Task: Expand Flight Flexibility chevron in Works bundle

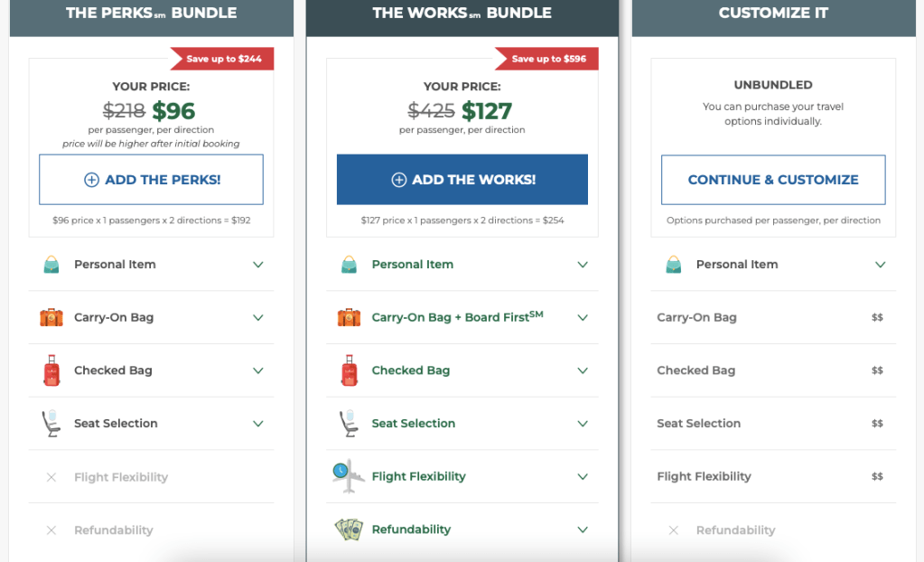Action: [583, 477]
